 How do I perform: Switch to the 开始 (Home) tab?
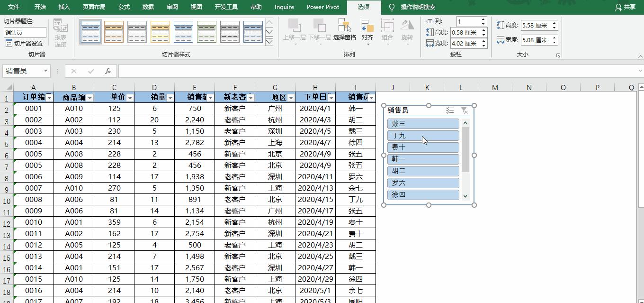[40, 7]
